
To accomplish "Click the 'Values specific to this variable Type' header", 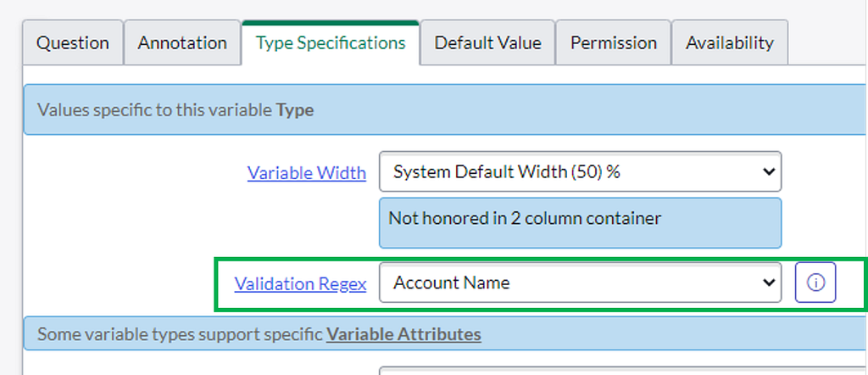I will tap(444, 109).
